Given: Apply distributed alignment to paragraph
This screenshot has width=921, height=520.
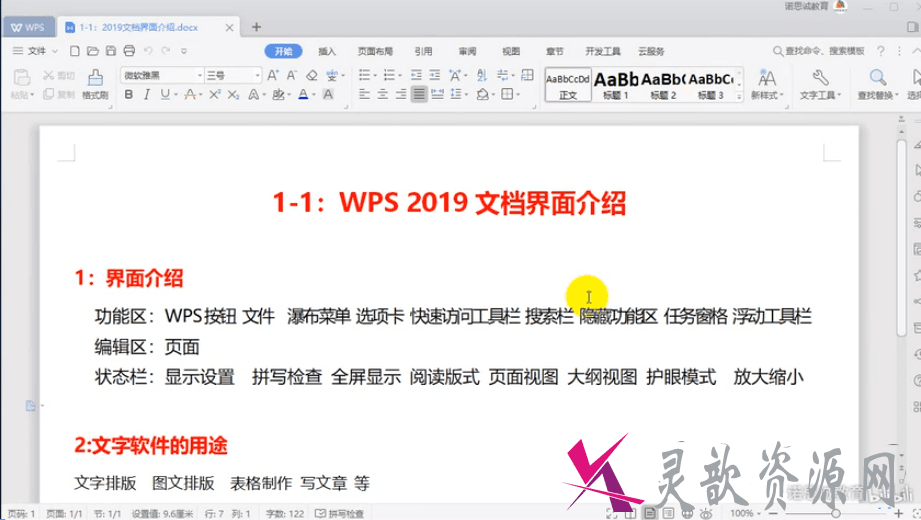Looking at the screenshot, I should (438, 94).
